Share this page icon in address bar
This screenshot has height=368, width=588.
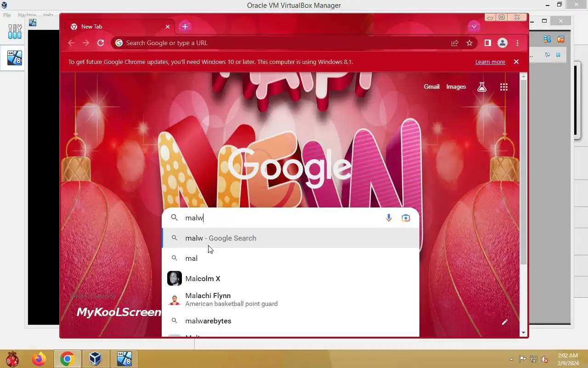coord(455,43)
